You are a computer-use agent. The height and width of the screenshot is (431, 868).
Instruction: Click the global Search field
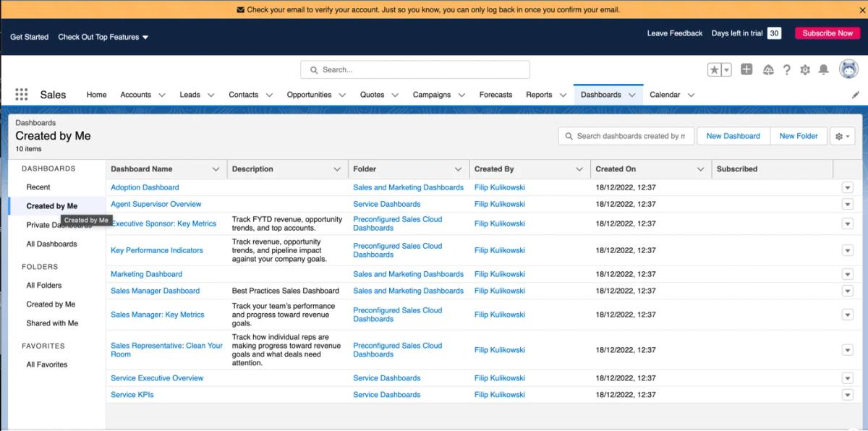(415, 70)
